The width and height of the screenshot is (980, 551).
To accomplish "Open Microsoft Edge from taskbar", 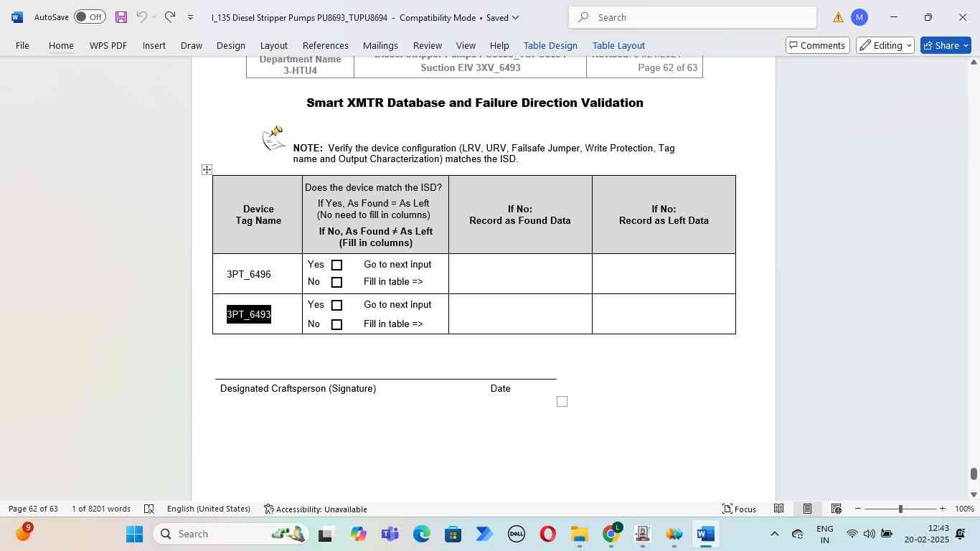I will tap(421, 534).
